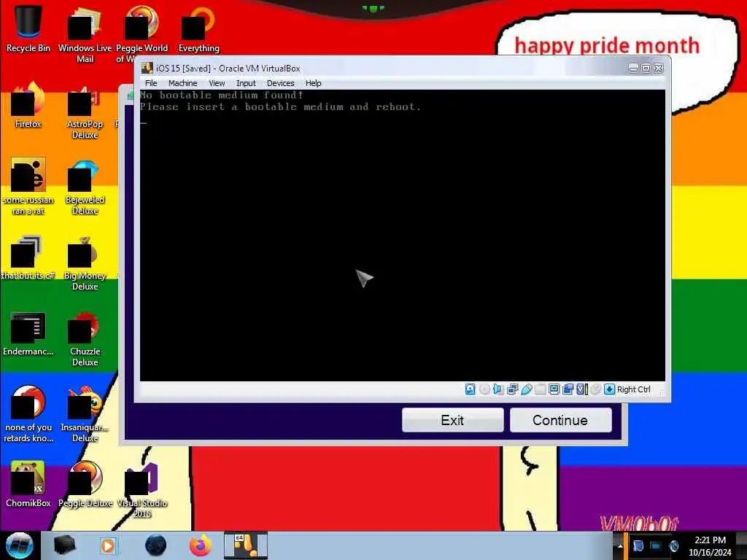Click the CPU virtualization 'V' indicator
The width and height of the screenshot is (747, 560).
click(x=581, y=389)
